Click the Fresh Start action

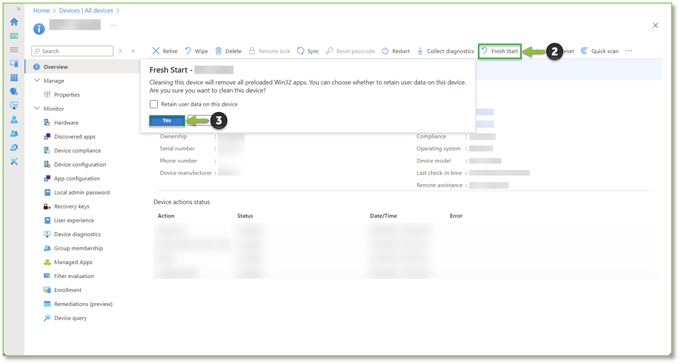(500, 51)
